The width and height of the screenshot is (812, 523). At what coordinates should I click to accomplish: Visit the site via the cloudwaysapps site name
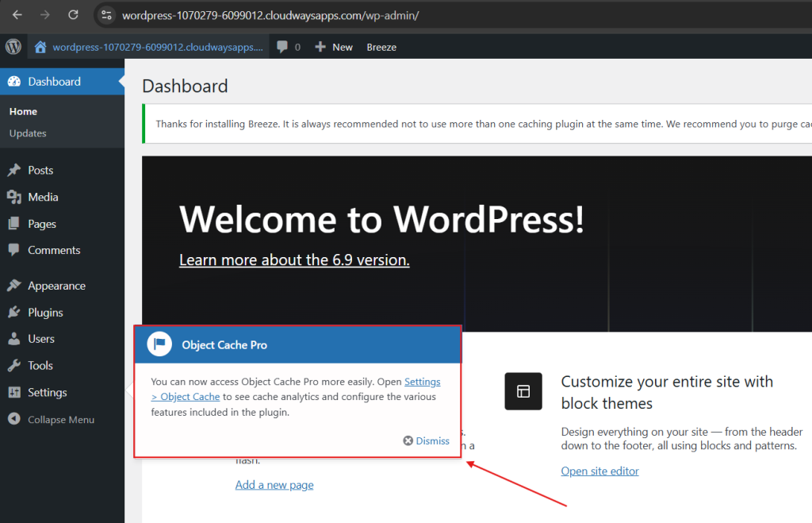pyautogui.click(x=158, y=47)
